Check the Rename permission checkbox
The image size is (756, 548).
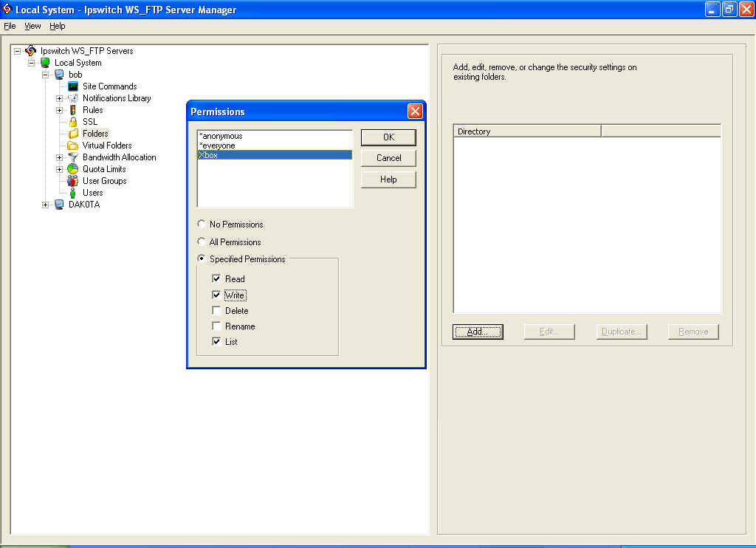(x=216, y=326)
